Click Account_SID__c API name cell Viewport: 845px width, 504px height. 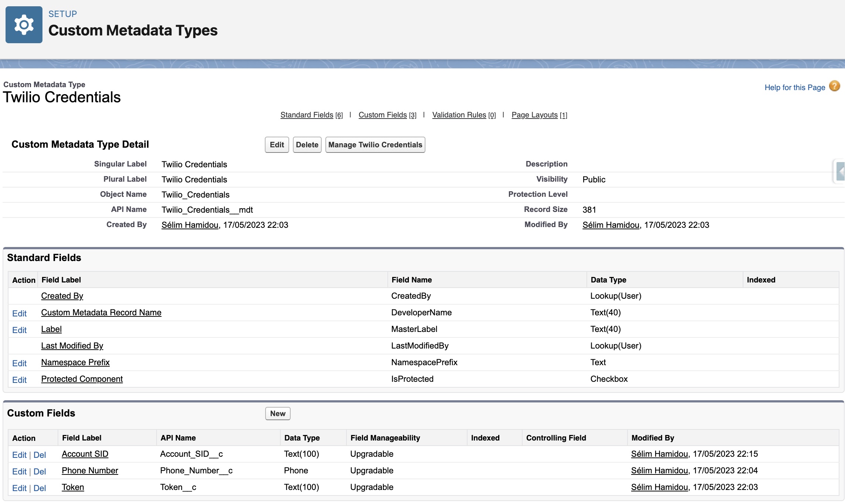coord(191,454)
